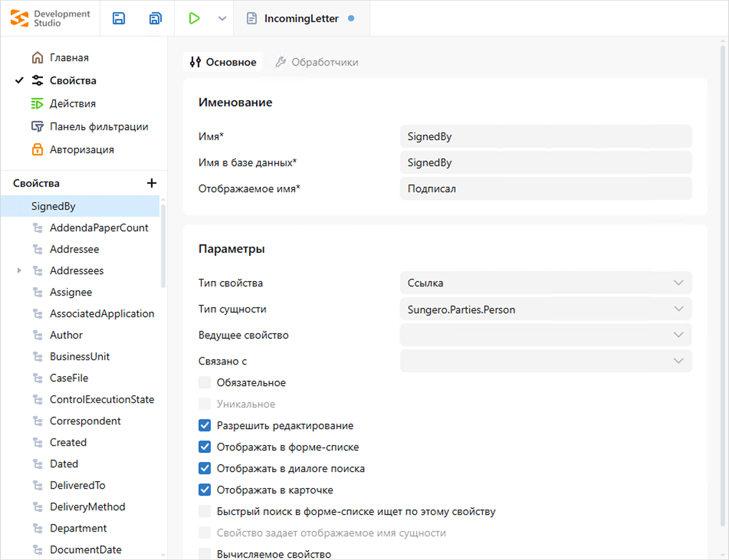Enable the Обязательное checkbox
Viewport: 729px width, 560px height.
(x=205, y=382)
